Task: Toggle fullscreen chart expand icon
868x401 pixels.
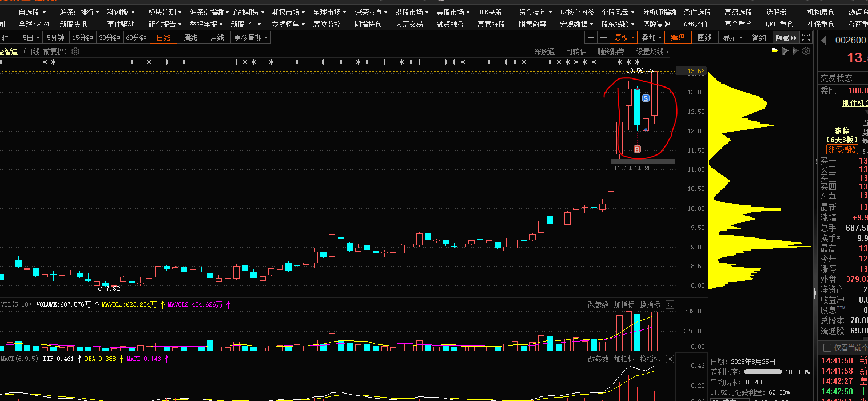Action: 806,38
